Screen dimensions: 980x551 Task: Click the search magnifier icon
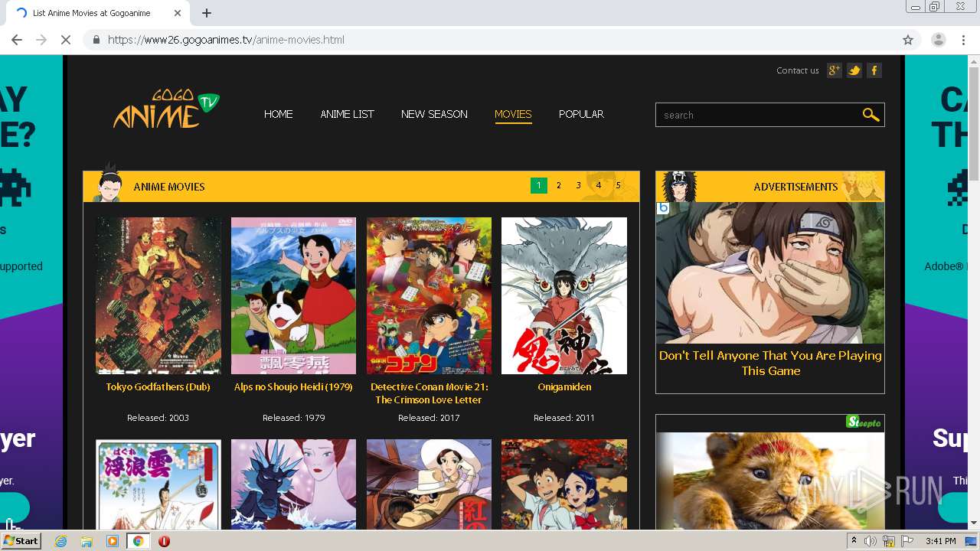point(871,115)
